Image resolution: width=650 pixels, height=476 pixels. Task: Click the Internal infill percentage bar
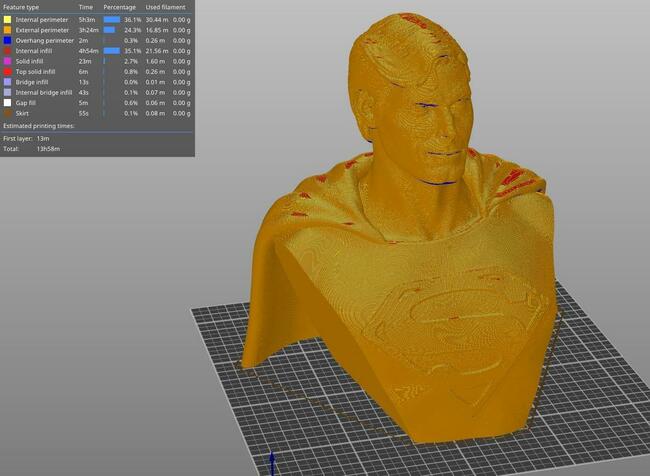[x=111, y=50]
